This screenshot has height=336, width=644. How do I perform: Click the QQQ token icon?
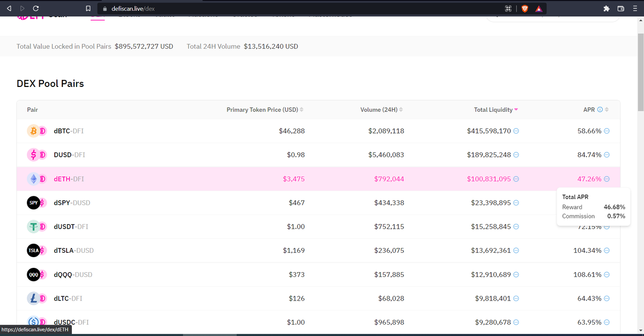(x=33, y=274)
